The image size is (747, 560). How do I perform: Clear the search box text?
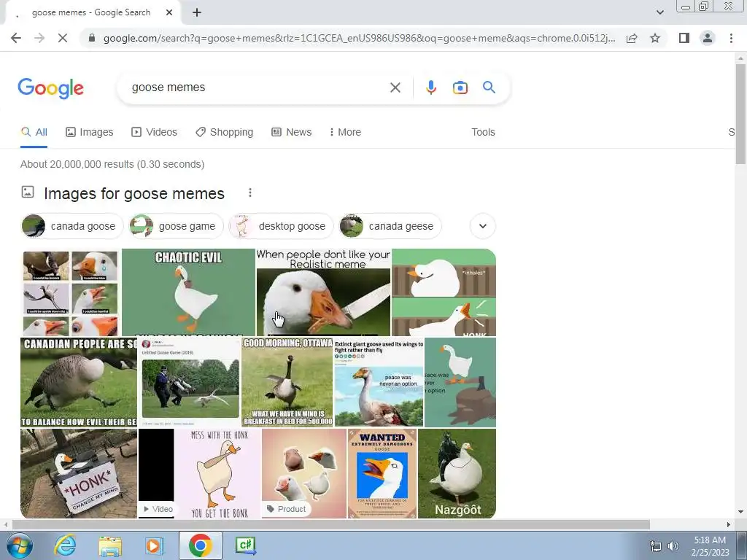click(395, 87)
